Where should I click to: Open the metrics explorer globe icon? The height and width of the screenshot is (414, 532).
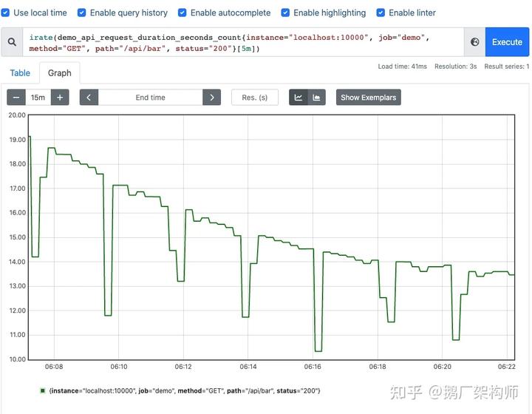pos(474,42)
